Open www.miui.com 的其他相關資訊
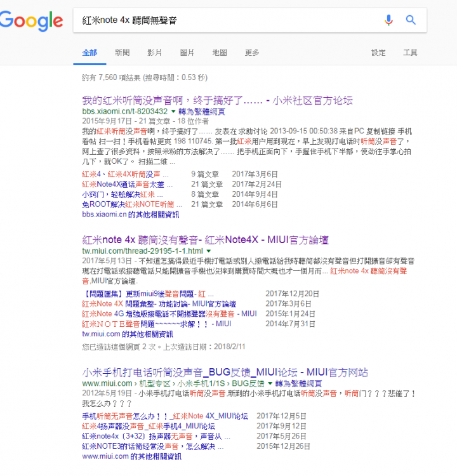 pyautogui.click(x=132, y=456)
